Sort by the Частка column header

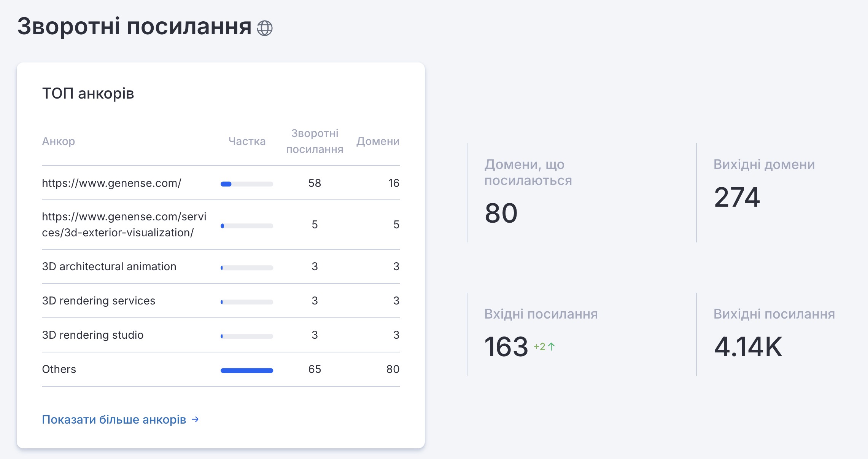(x=247, y=141)
